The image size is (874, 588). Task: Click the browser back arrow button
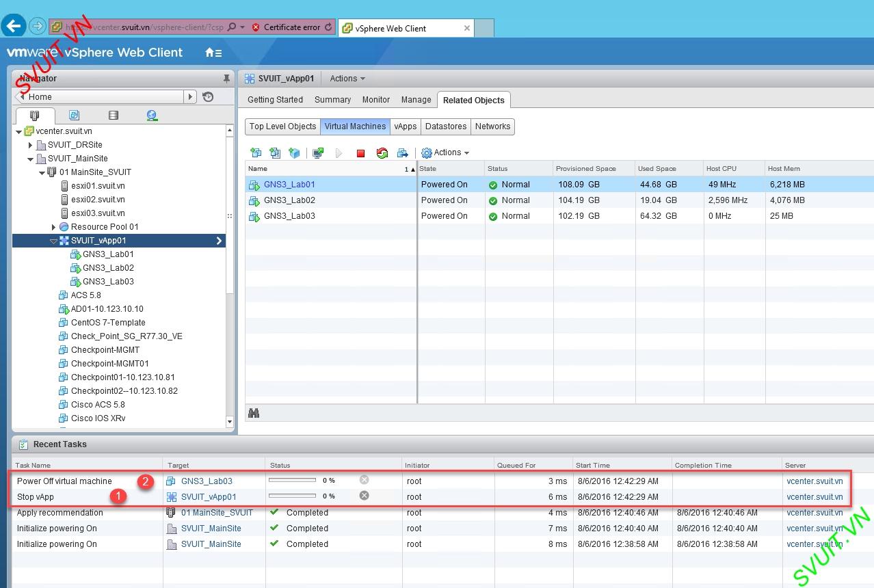[x=14, y=27]
